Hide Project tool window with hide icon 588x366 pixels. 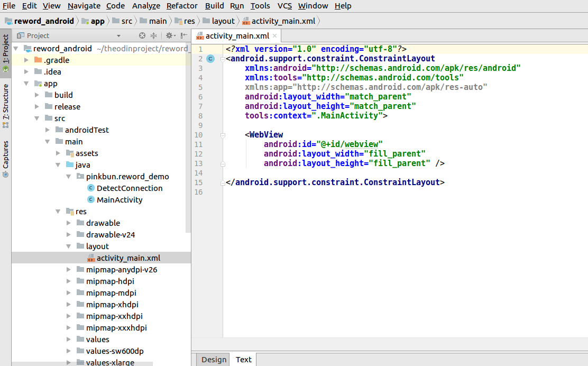[x=183, y=35]
